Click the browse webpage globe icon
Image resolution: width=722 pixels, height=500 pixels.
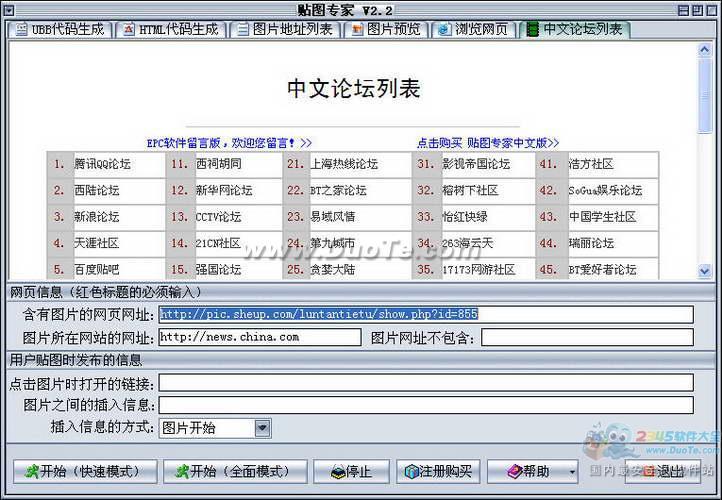[444, 30]
